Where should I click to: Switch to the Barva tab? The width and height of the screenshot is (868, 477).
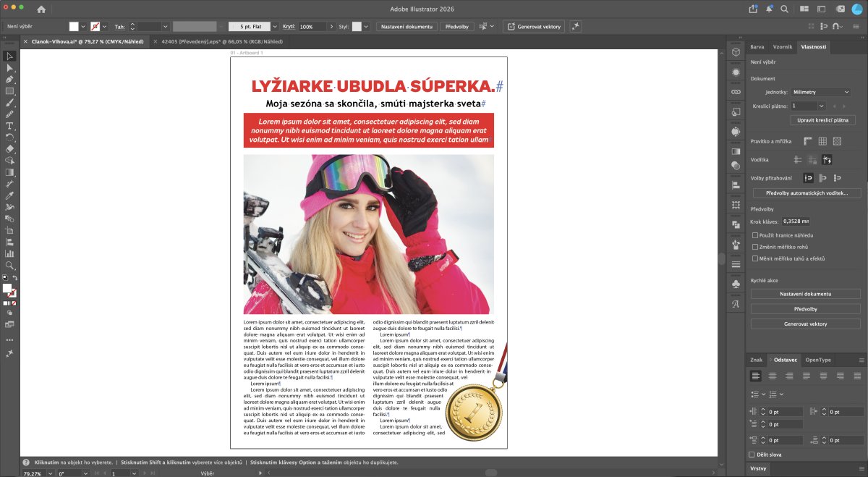pyautogui.click(x=757, y=46)
